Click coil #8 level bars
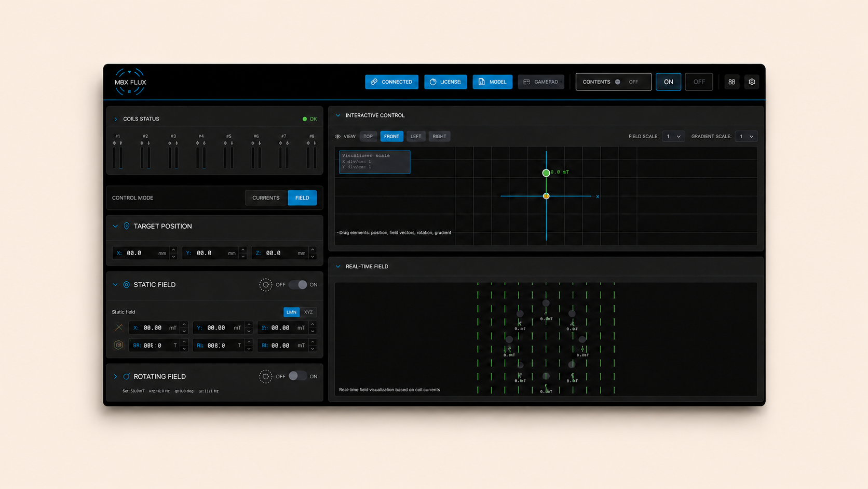 point(311,157)
